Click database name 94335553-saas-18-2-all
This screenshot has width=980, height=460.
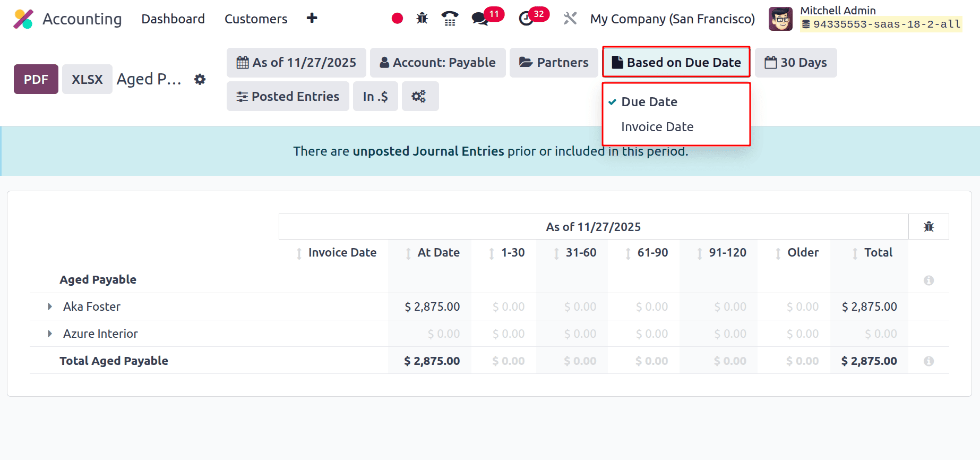point(881,24)
